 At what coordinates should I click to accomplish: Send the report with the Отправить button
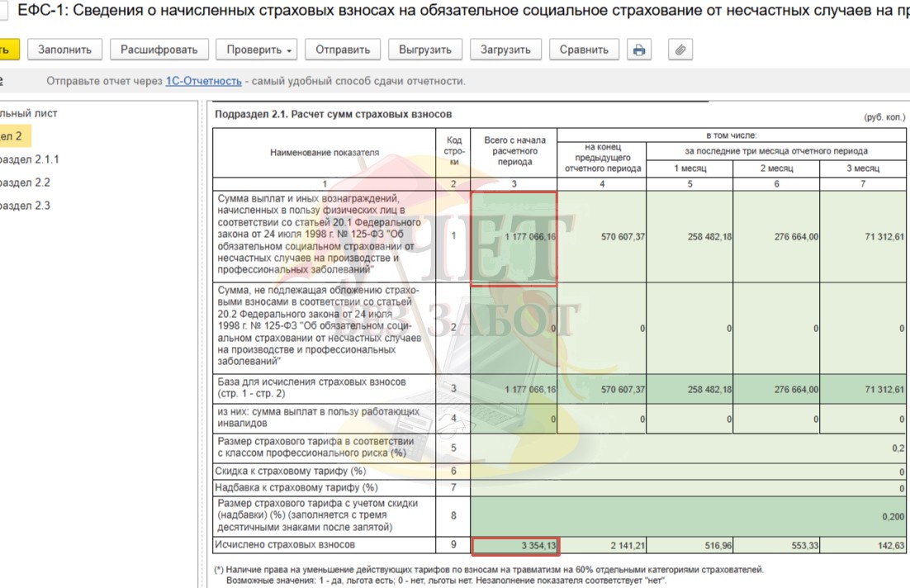pyautogui.click(x=343, y=50)
